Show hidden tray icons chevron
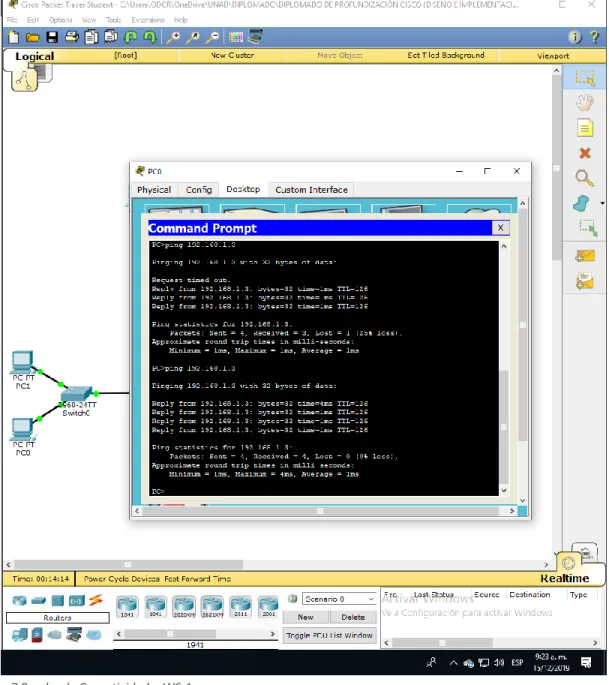The height and width of the screenshot is (685, 609). pyautogui.click(x=453, y=663)
